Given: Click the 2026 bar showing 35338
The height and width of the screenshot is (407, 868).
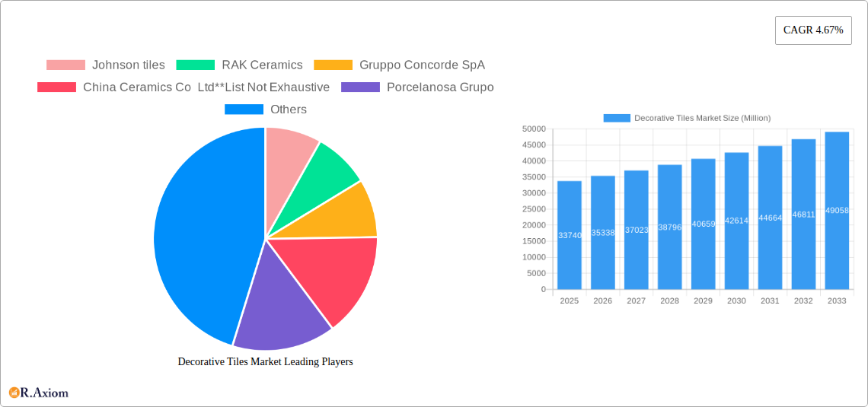Looking at the screenshot, I should tap(603, 232).
